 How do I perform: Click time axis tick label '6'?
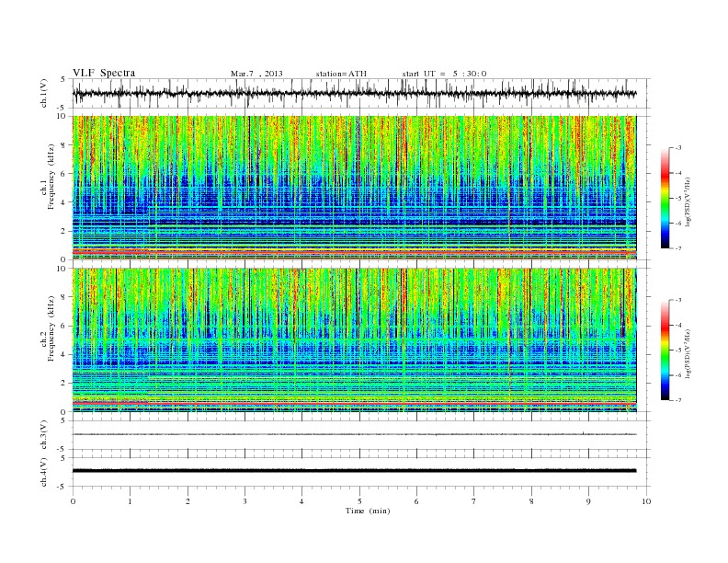click(x=416, y=501)
